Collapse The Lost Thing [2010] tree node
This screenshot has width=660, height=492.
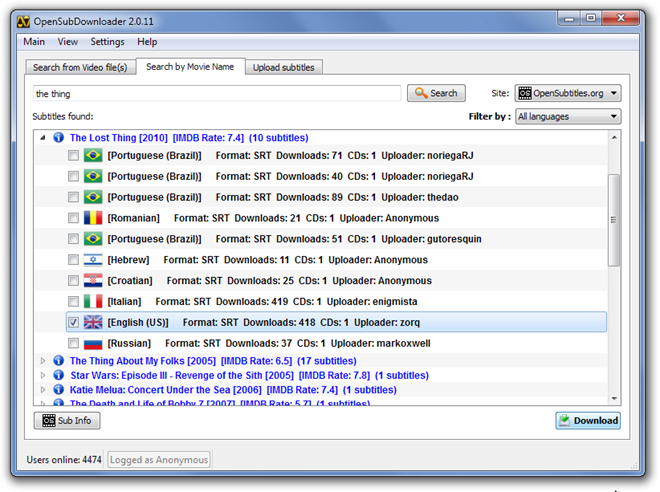43,138
